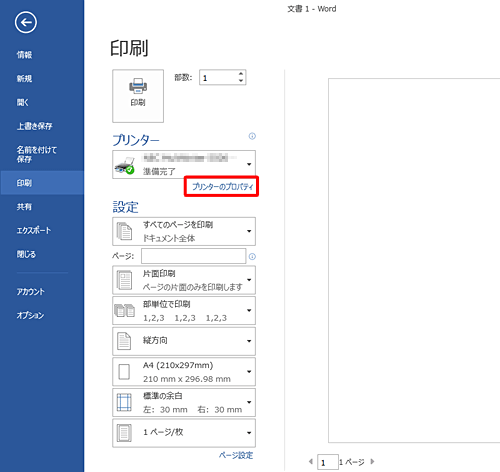The height and width of the screenshot is (472, 500).
Task: Go back using the circled arrow icon
Action: (x=26, y=22)
